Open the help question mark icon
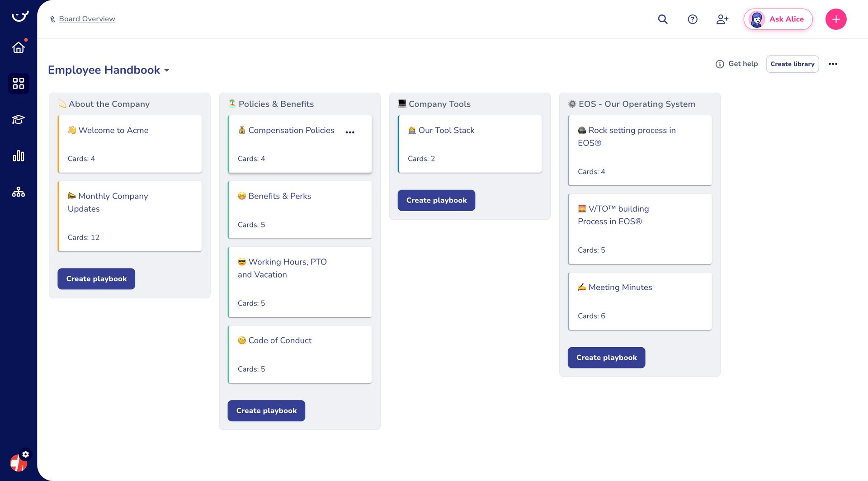This screenshot has height=481, width=868. [x=693, y=19]
